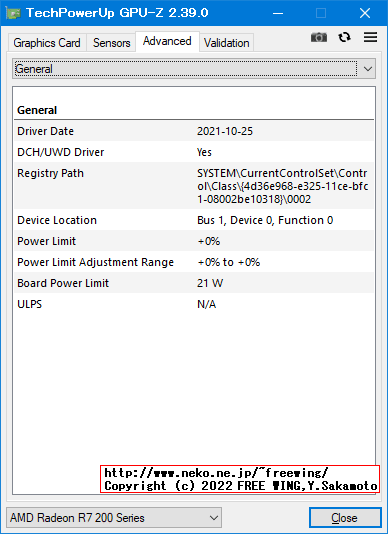Select the Advanced tab

point(167,41)
